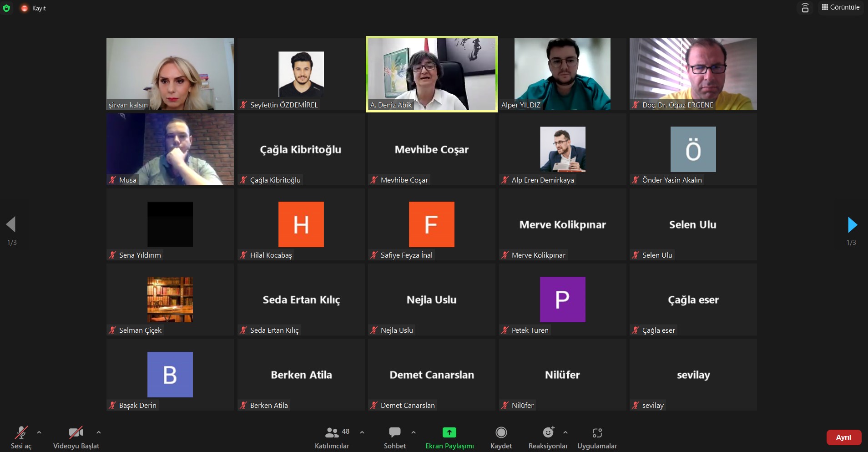Click the muted mic icon by Hilal Kocabaş
868x452 pixels.
[x=243, y=255]
